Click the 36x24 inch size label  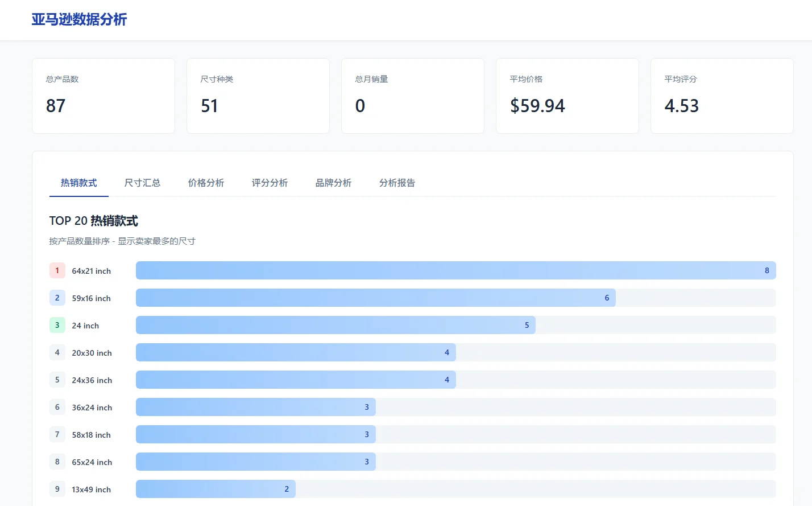pyautogui.click(x=92, y=408)
